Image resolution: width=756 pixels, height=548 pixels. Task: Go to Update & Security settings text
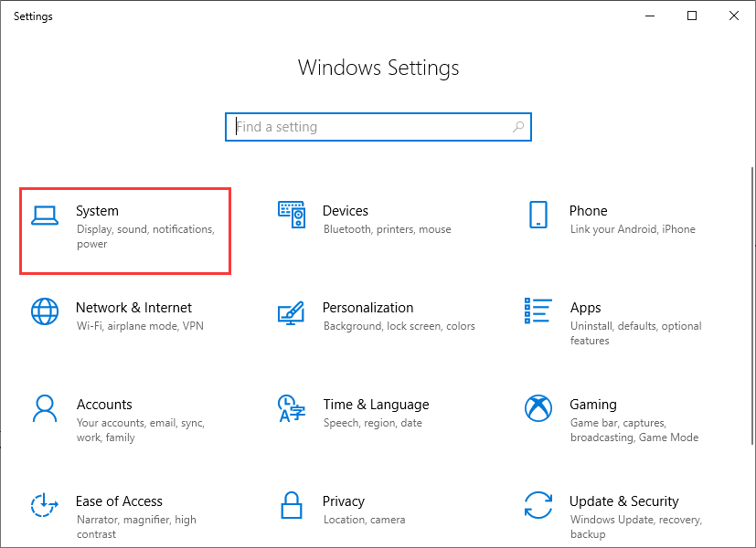click(623, 501)
